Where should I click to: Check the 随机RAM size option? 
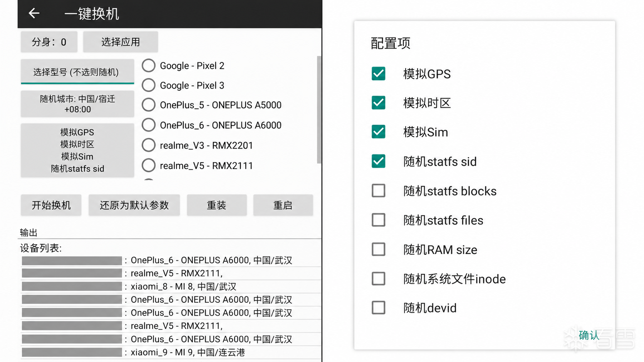[x=378, y=249]
